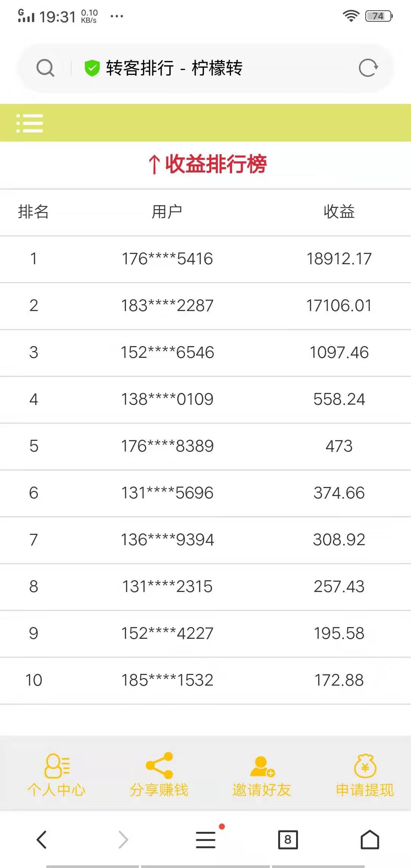
Task: Click the 转客排行 address bar title
Action: (174, 68)
